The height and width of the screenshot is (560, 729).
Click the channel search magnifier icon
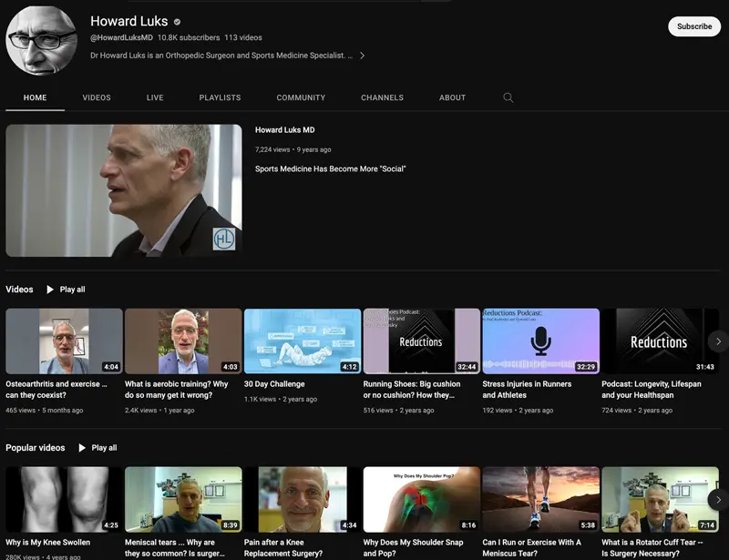(508, 97)
